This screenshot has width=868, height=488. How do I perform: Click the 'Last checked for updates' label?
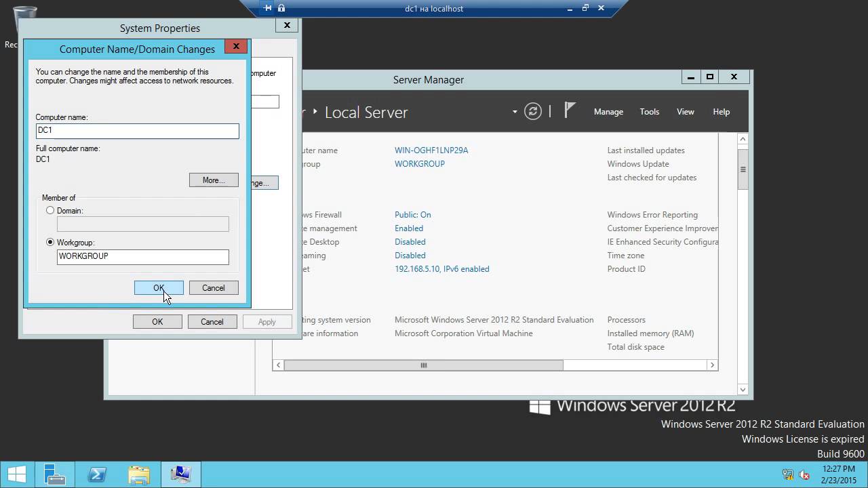652,178
